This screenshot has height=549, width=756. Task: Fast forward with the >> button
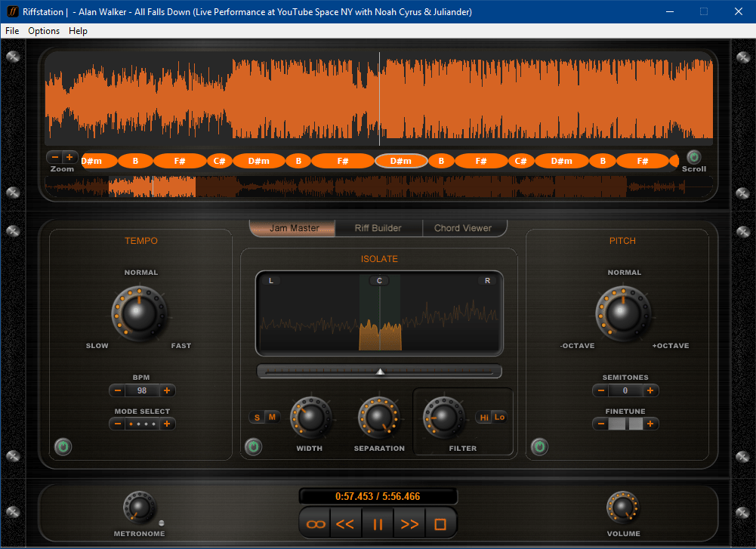coord(409,524)
